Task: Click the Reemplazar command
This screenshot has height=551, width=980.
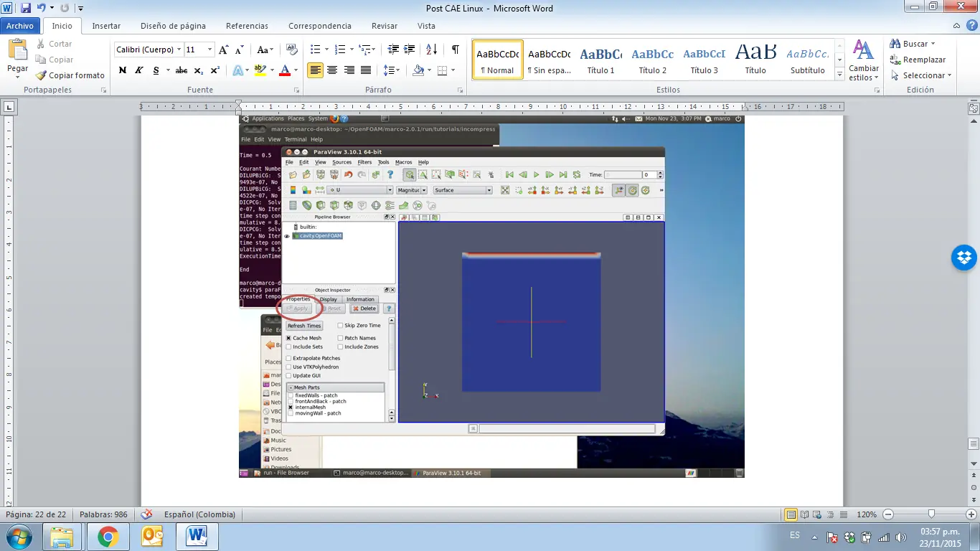Action: coord(918,60)
